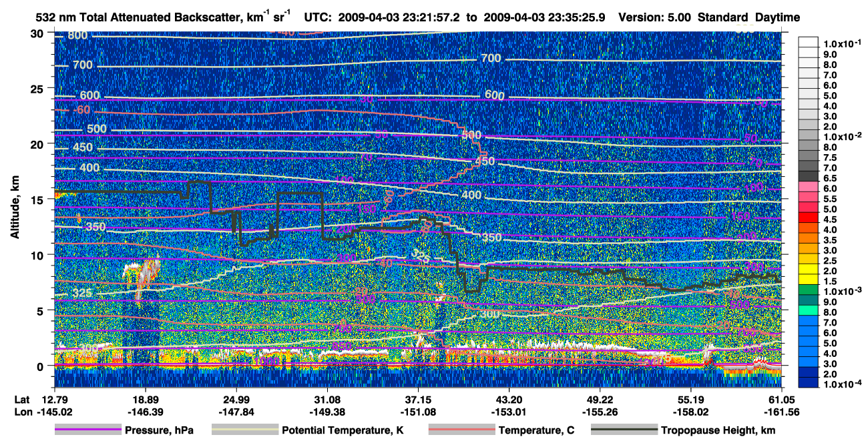This screenshot has width=868, height=445.
Task: Click the dark gray colorbar swatch labeled 6.5
Action: [809, 176]
